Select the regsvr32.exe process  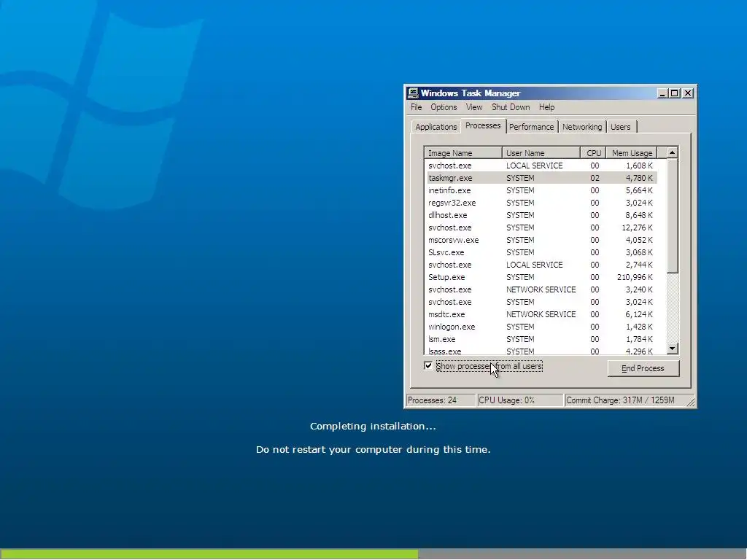[x=541, y=203]
